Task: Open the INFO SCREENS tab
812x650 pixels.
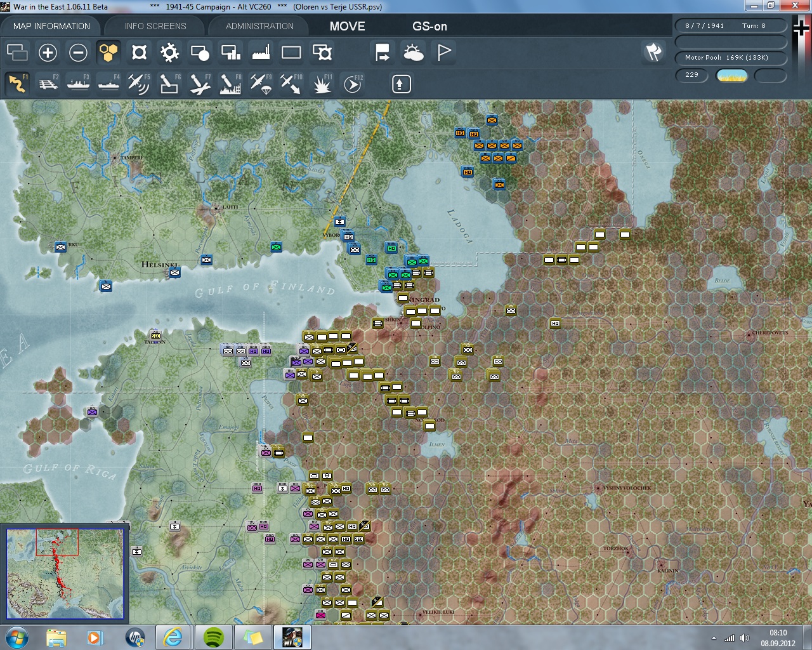Action: [155, 26]
